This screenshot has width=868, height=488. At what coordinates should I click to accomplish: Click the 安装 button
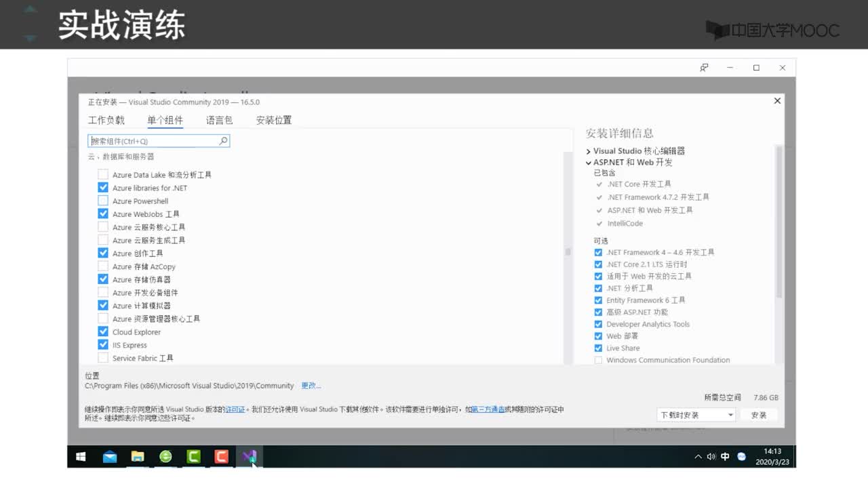coord(759,415)
